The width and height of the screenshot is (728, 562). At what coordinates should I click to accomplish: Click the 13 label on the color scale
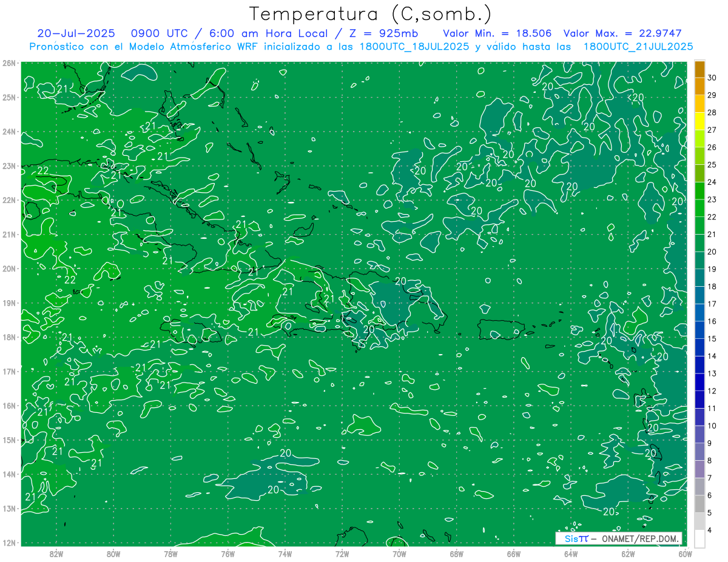click(x=712, y=373)
